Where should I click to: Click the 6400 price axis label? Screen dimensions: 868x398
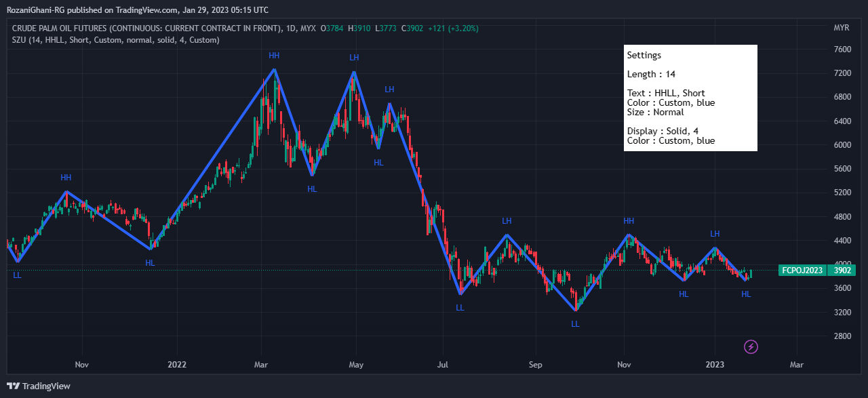click(x=842, y=121)
